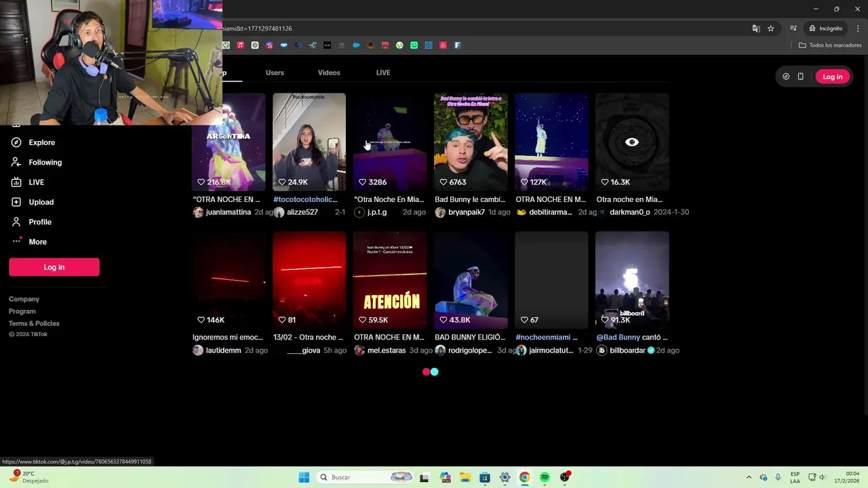Click the alizze527 username
The image size is (868, 488).
coord(302,212)
